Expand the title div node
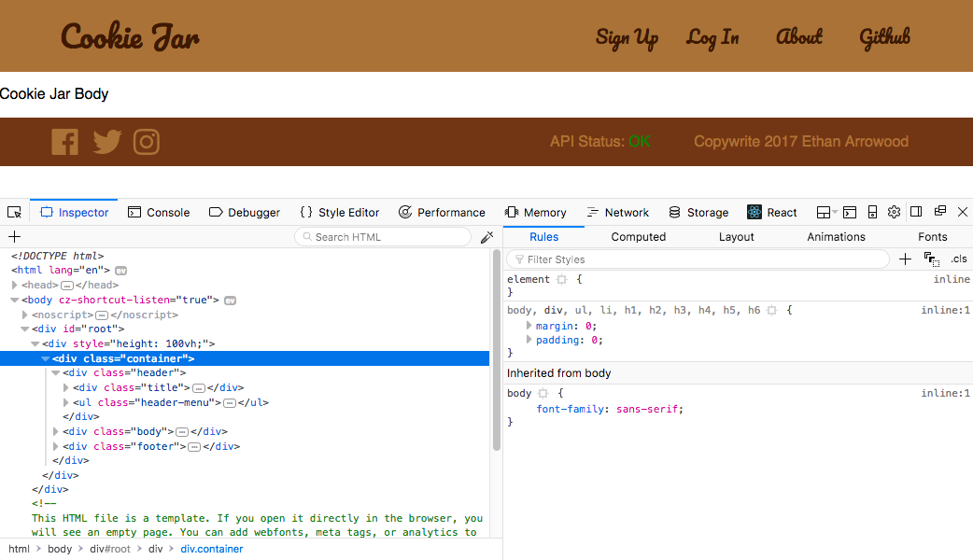Viewport: 973px width, 560px height. pos(65,387)
